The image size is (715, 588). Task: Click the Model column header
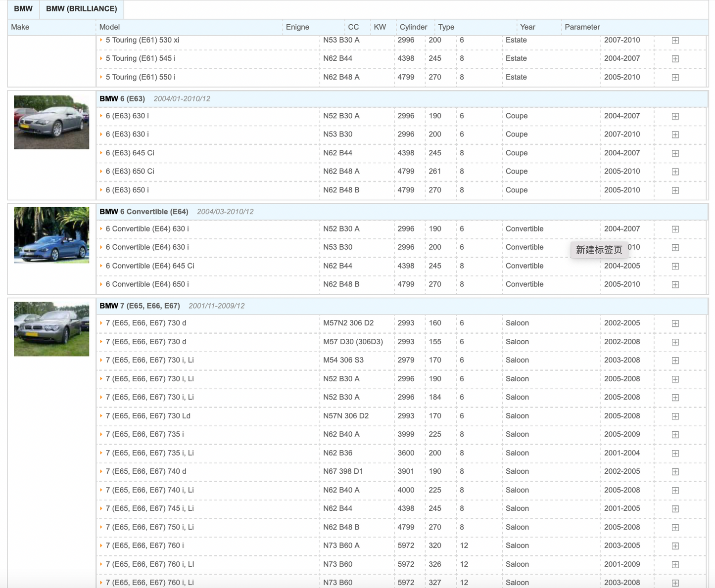(x=109, y=27)
